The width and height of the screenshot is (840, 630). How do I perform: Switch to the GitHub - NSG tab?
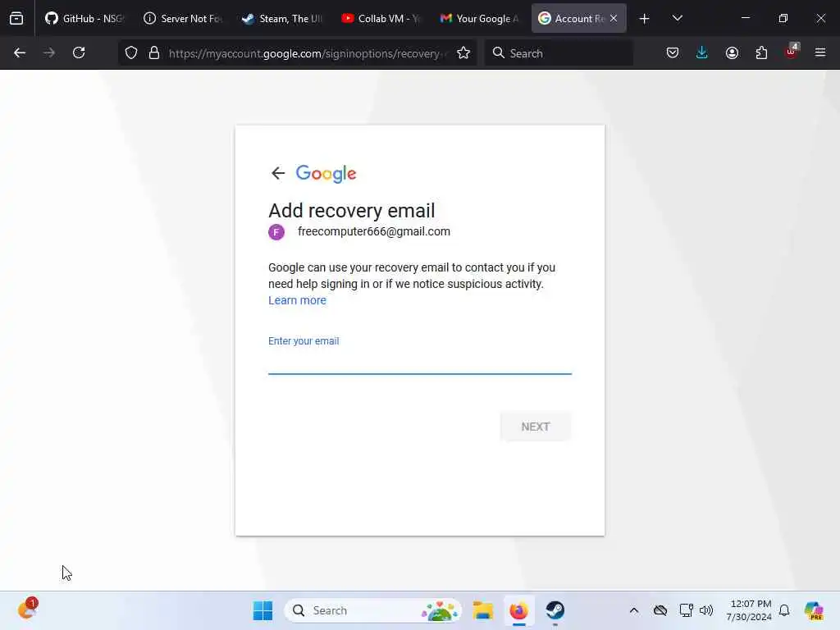click(x=84, y=18)
